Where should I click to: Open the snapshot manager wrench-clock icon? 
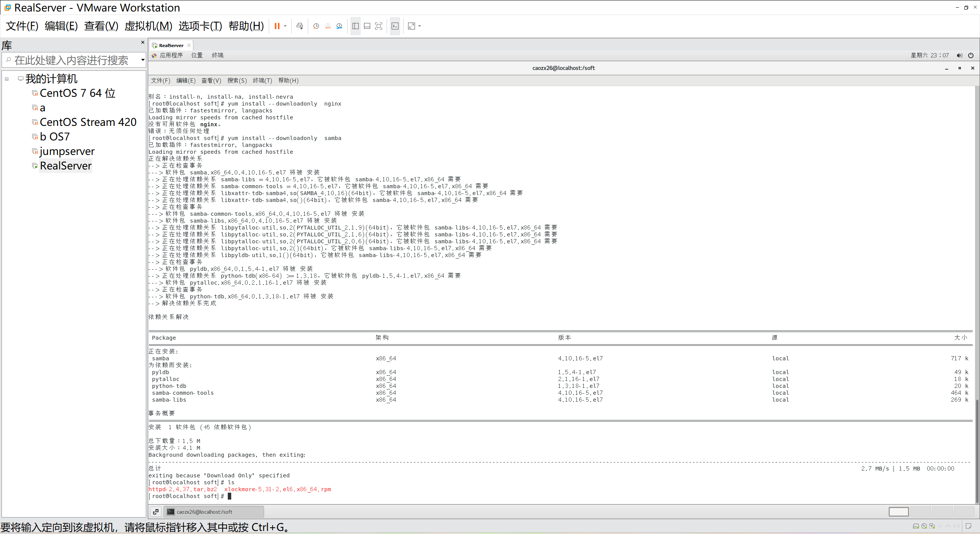tap(339, 26)
